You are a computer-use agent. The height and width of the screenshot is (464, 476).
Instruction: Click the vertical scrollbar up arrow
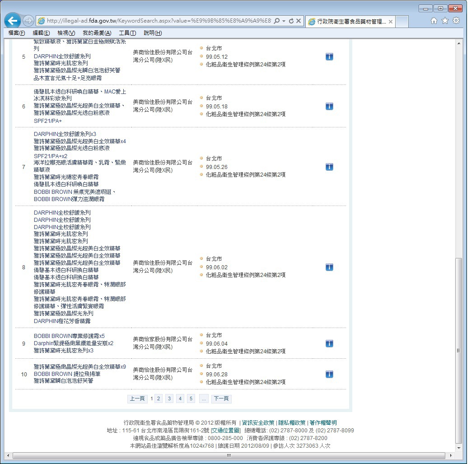pos(459,43)
